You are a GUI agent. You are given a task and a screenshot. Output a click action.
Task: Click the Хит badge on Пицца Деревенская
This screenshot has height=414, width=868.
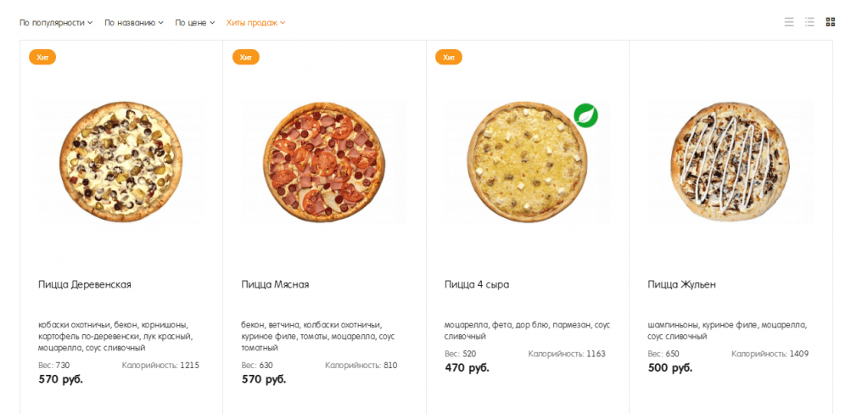[42, 57]
